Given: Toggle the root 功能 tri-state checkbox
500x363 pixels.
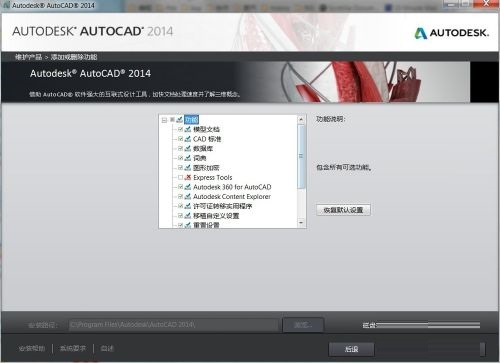Looking at the screenshot, I should point(172,119).
